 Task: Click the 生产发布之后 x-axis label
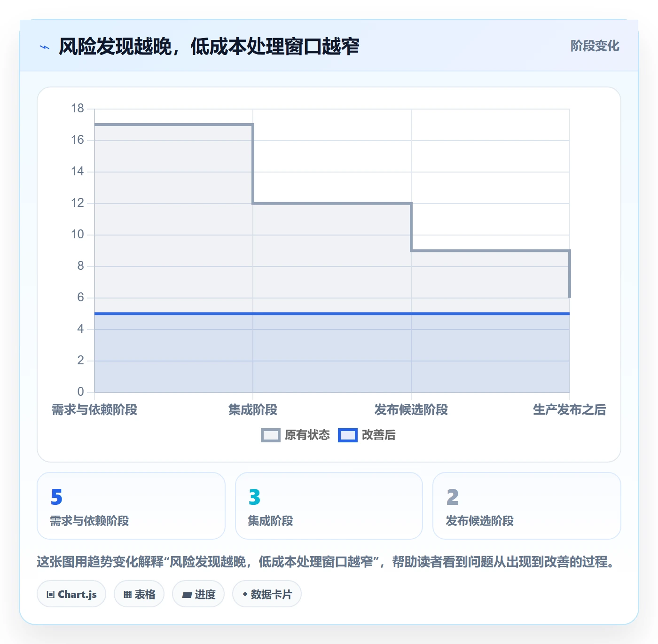pyautogui.click(x=569, y=410)
